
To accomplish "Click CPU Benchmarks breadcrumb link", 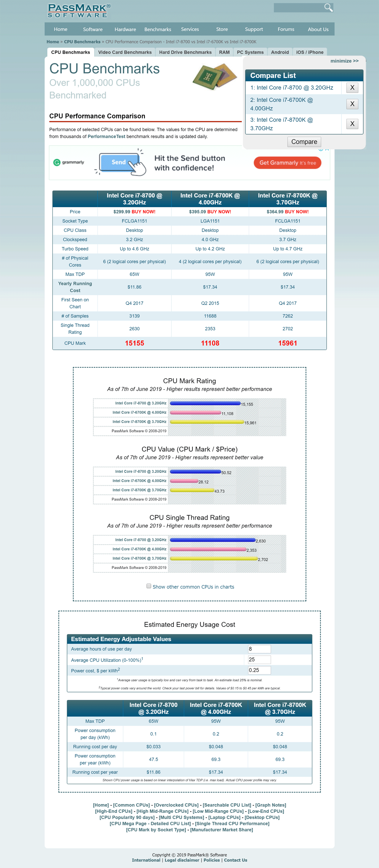I will pos(82,42).
